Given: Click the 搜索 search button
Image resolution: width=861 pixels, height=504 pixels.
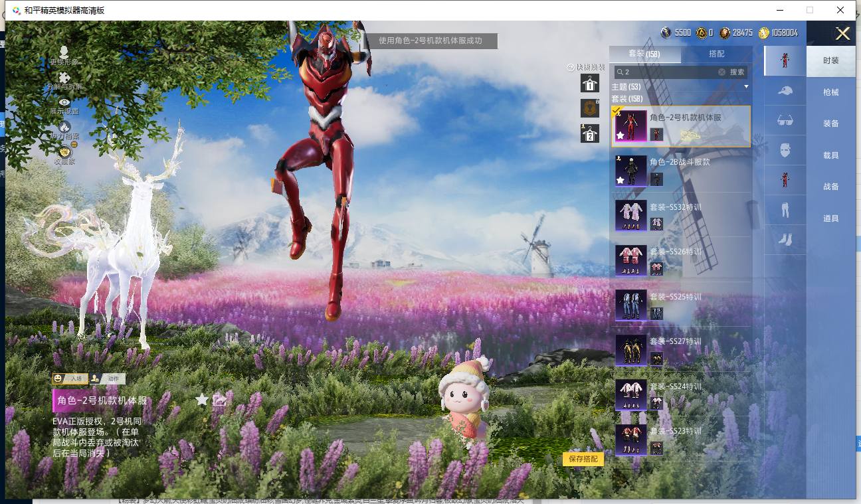Looking at the screenshot, I should click(737, 72).
